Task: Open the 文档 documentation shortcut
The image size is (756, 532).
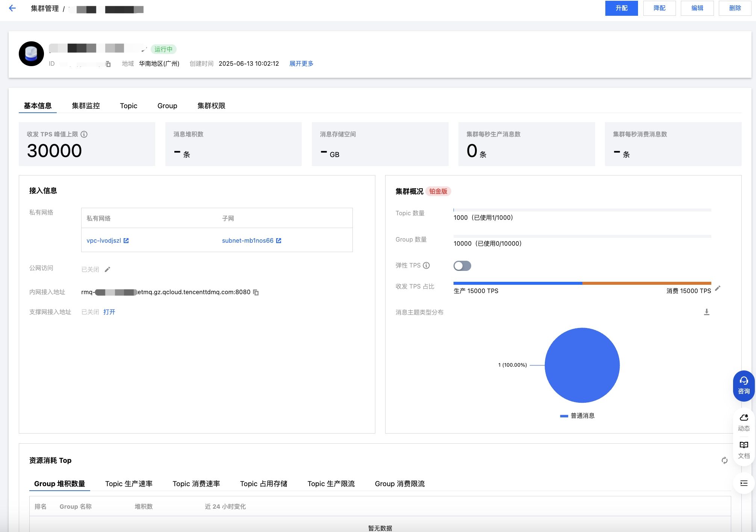Action: point(744,450)
